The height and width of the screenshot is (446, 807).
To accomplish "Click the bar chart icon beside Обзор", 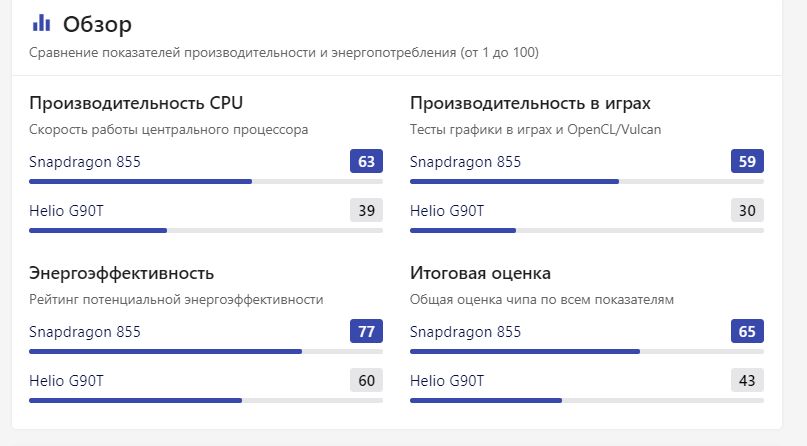I will point(41,23).
